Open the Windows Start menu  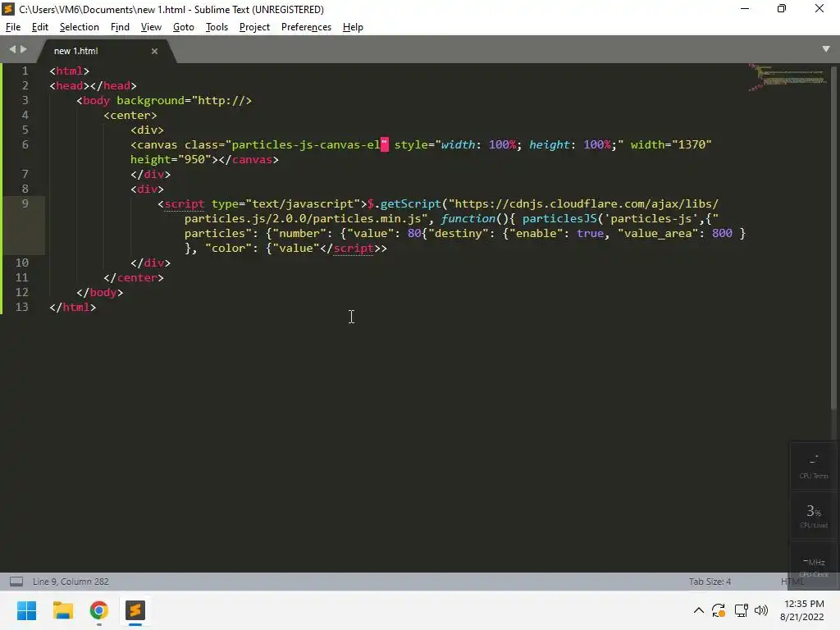[x=27, y=610]
